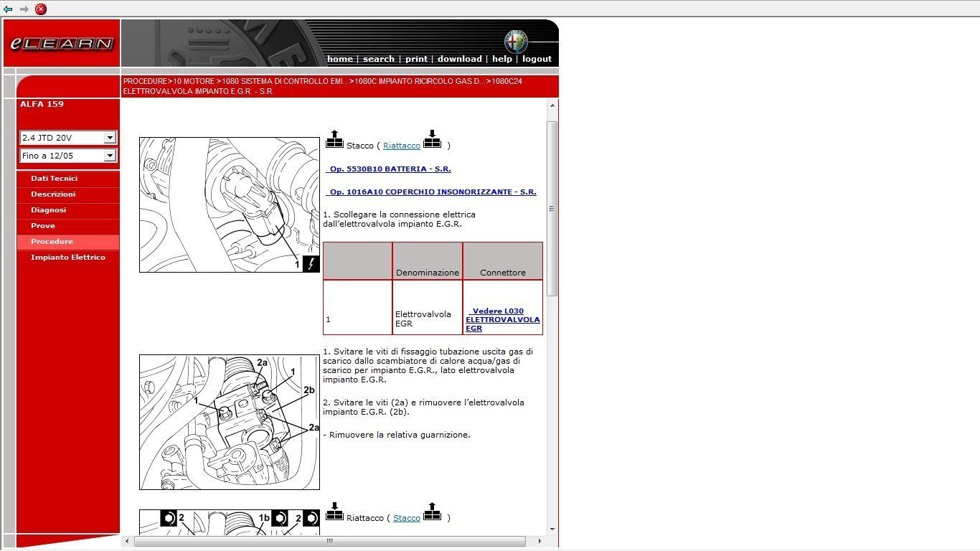Open the home menu item
980x551 pixels.
340,59
